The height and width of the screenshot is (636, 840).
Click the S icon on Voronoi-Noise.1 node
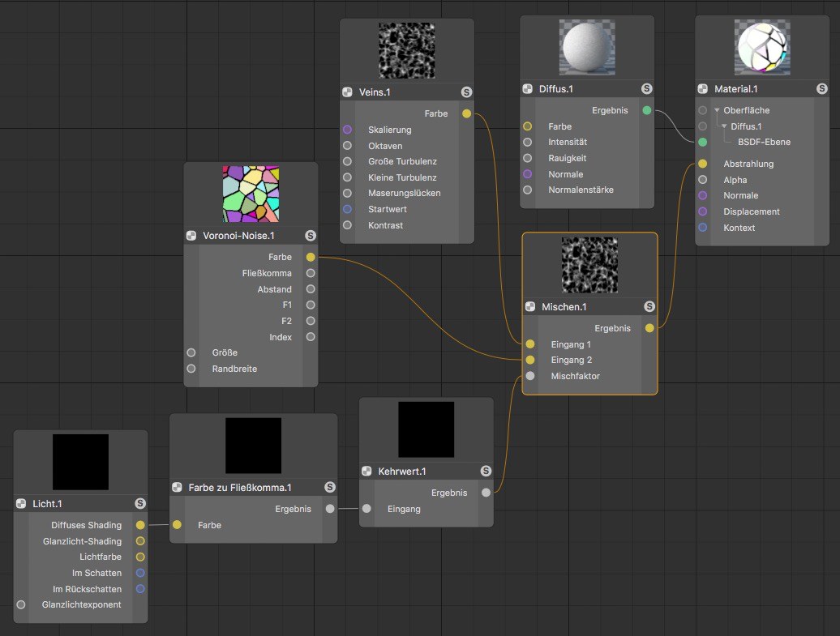(x=311, y=236)
